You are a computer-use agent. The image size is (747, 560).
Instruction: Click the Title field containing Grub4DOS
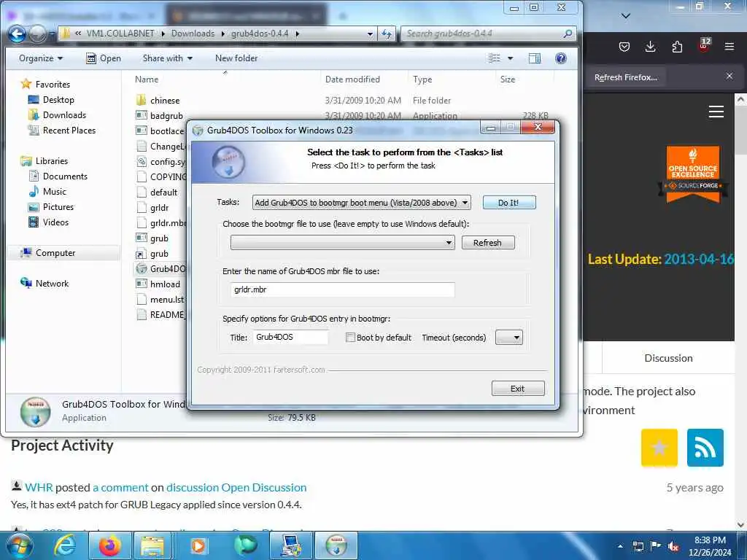pyautogui.click(x=290, y=337)
